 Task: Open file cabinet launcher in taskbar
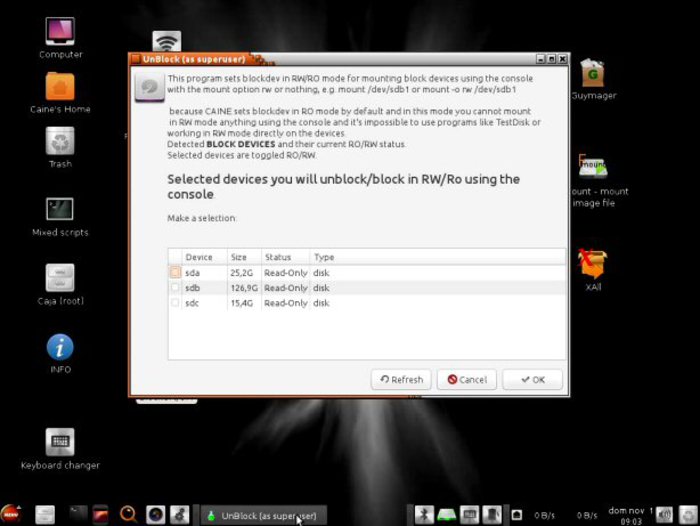coord(45,514)
